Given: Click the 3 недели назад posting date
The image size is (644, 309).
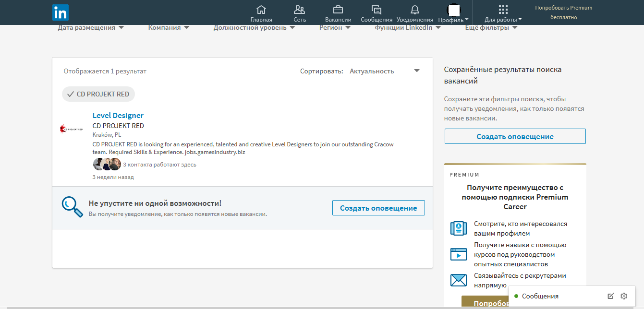Looking at the screenshot, I should [x=113, y=177].
